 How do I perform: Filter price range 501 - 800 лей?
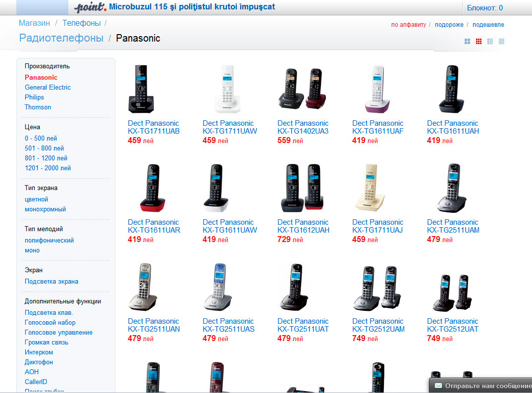coord(44,148)
